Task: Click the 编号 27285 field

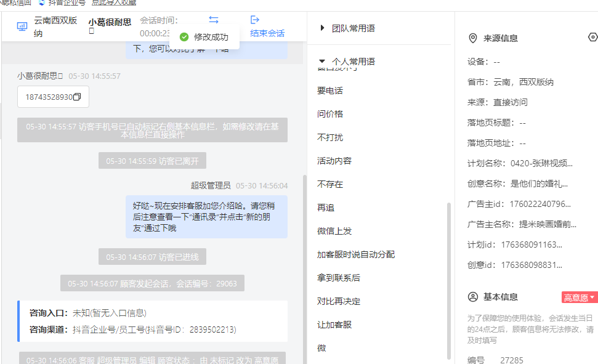Action: (495, 360)
